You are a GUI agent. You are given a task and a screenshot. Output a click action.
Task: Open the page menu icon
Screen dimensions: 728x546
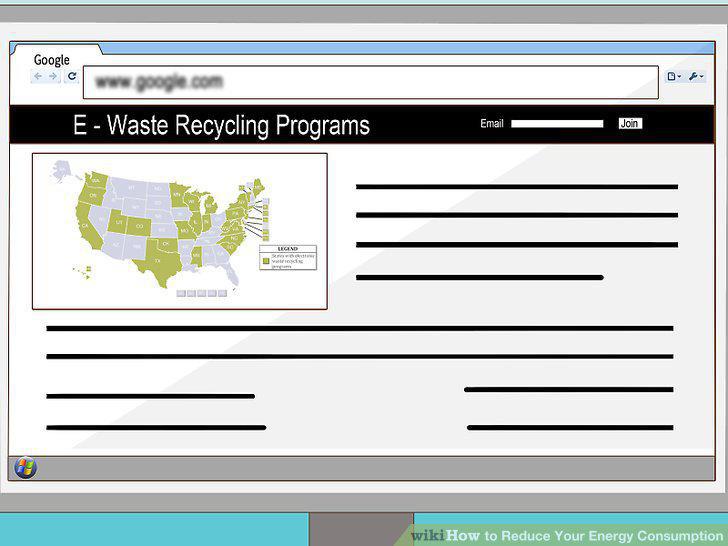pos(674,77)
